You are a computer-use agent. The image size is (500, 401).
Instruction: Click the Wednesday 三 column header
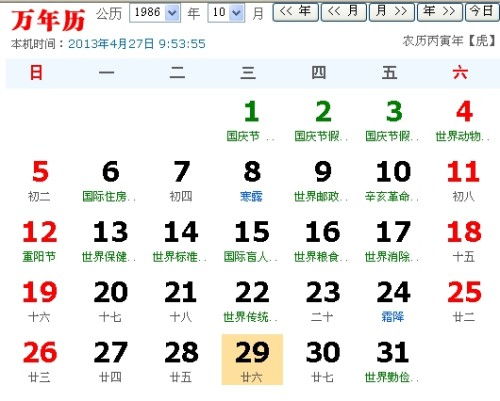[248, 73]
